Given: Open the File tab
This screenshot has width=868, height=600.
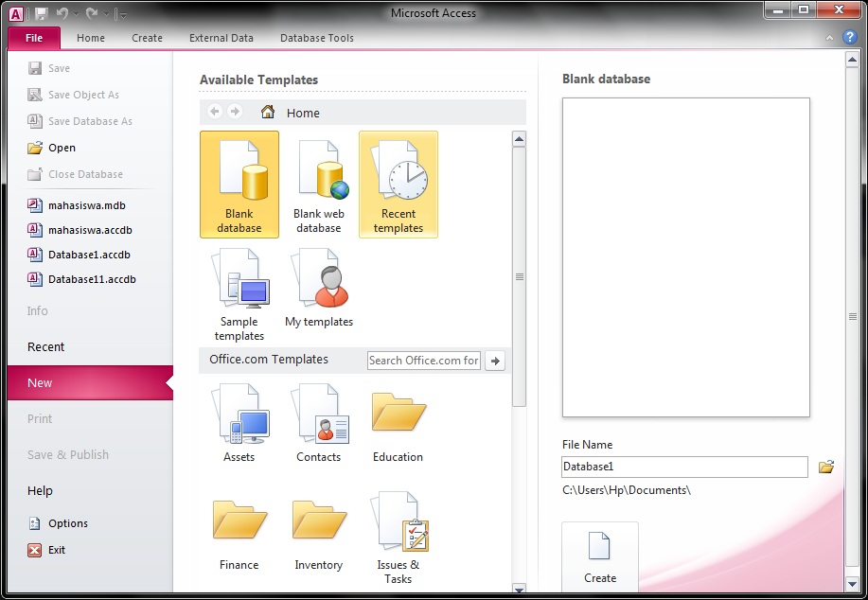Looking at the screenshot, I should coord(34,38).
